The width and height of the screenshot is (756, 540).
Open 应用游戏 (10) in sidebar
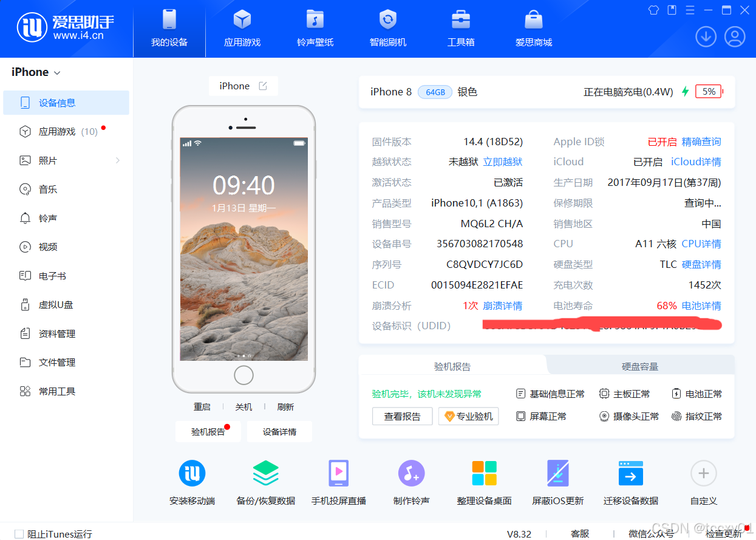coord(66,132)
